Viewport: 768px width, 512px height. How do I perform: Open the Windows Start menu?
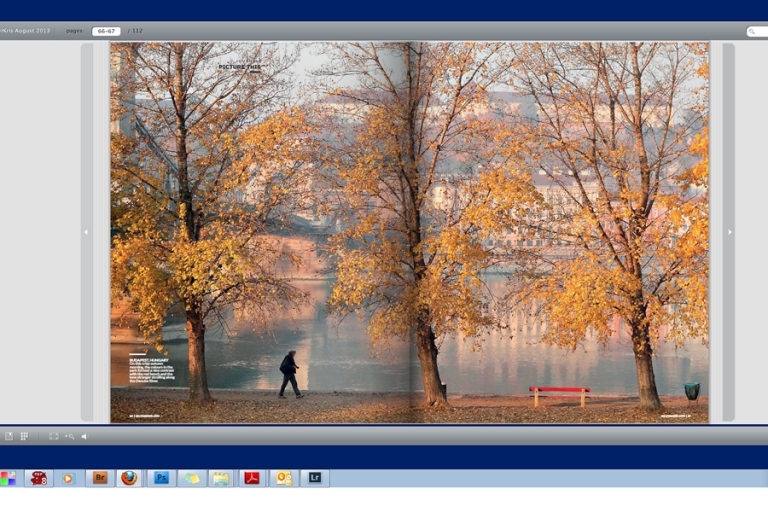8,478
